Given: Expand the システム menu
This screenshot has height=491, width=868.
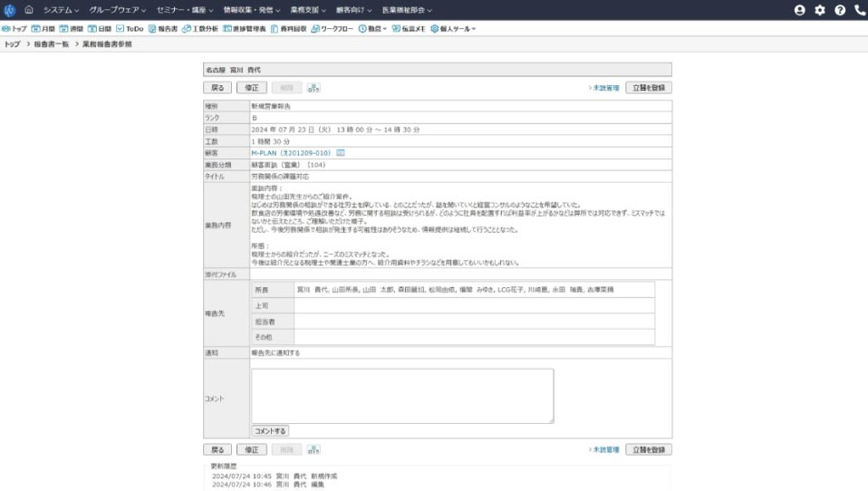Looking at the screenshot, I should 61,10.
